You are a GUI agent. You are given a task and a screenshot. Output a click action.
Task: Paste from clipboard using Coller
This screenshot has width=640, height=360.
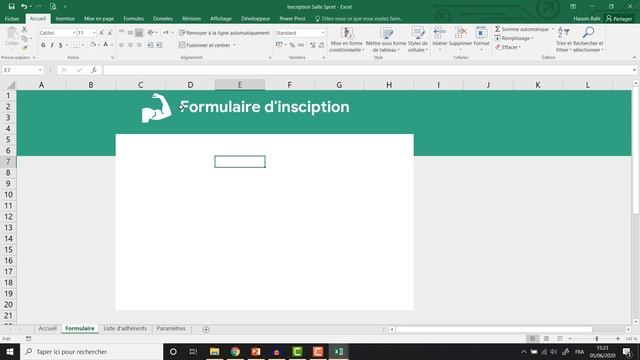(11, 37)
